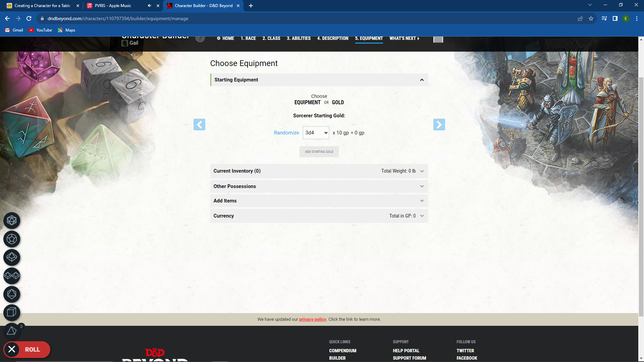
Task: Open browser media controls icon
Action: (x=604, y=18)
